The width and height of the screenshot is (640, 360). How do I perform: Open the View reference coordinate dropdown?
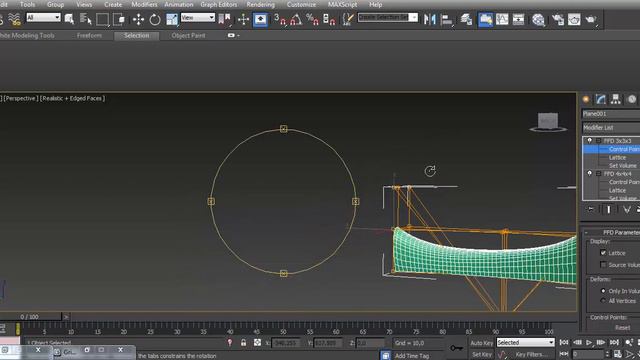tap(198, 17)
